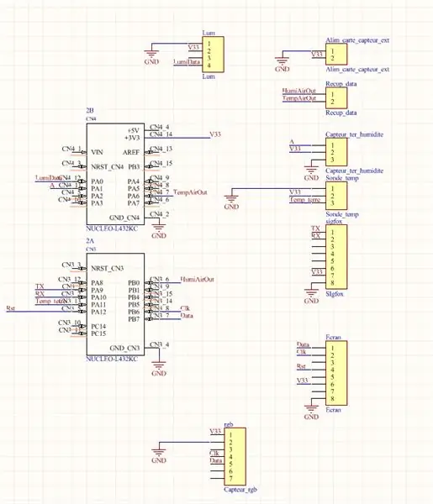Click the Clk label next to PB6 pin
The image size is (433, 504).
(185, 308)
